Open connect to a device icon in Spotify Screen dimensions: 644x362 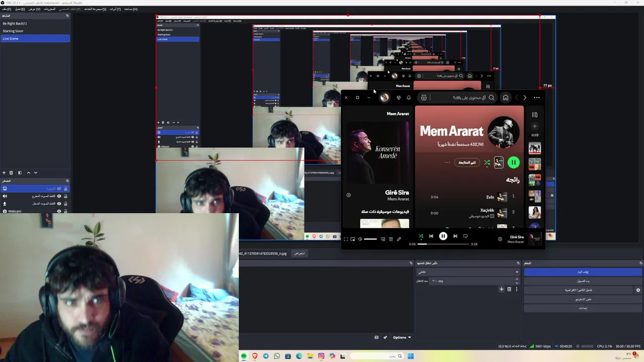pyautogui.click(x=383, y=239)
